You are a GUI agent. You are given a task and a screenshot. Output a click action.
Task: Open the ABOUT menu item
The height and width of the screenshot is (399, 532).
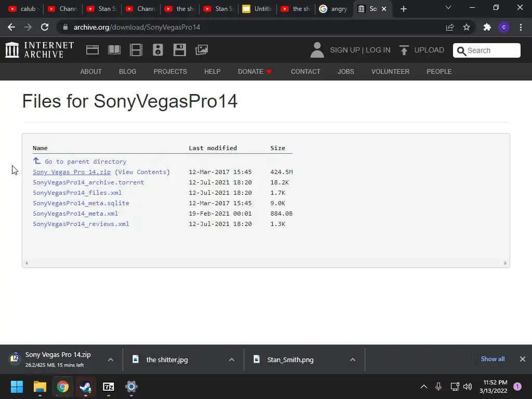coord(91,72)
